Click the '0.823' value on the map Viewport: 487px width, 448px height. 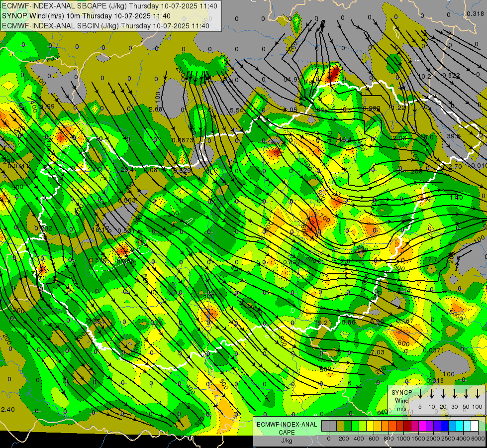click(x=451, y=75)
